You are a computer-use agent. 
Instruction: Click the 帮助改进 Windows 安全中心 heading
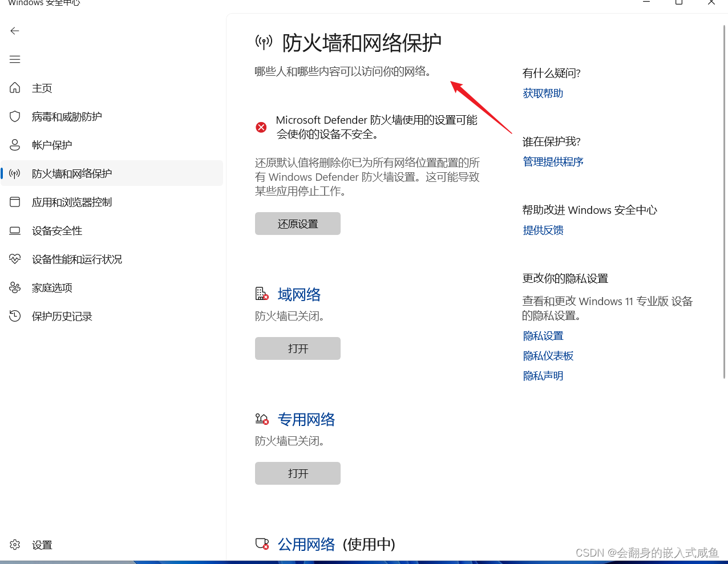pos(590,210)
